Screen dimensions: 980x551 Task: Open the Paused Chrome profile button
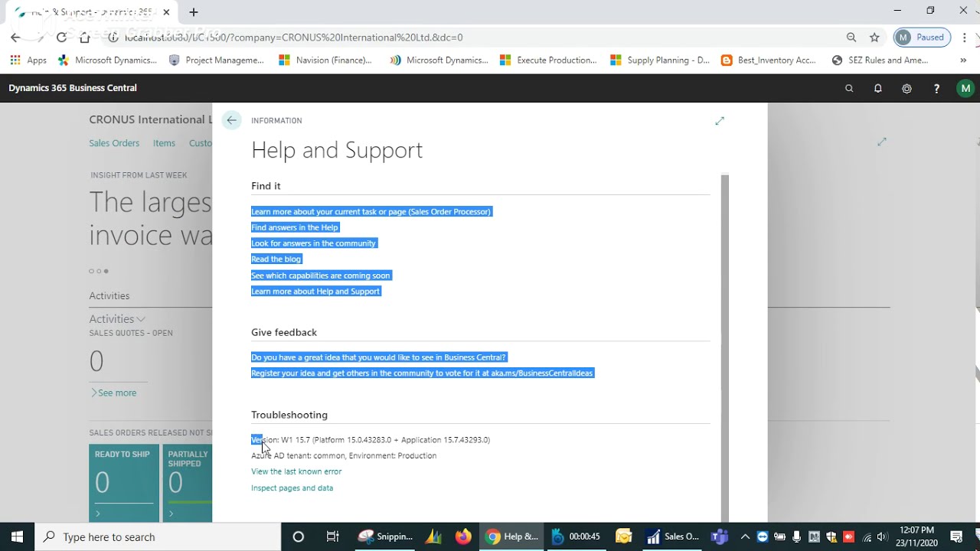pos(923,37)
